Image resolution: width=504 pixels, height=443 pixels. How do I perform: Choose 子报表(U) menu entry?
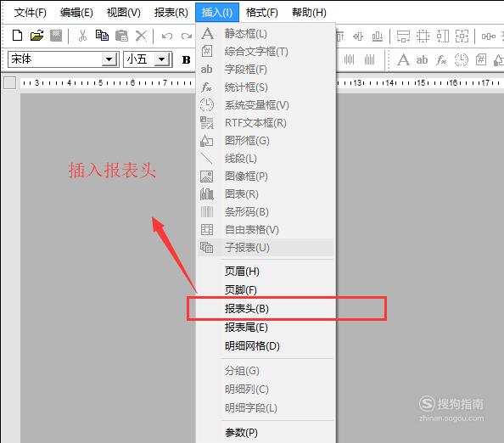pyautogui.click(x=266, y=248)
